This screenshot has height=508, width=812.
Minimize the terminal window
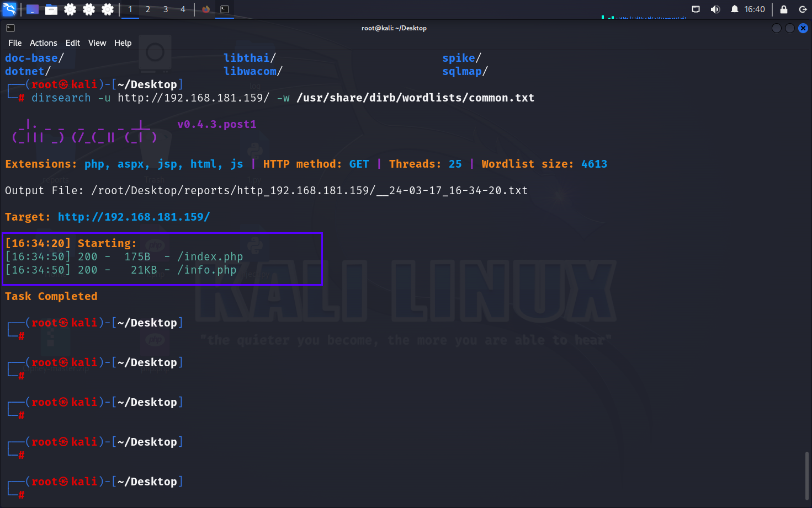point(777,28)
